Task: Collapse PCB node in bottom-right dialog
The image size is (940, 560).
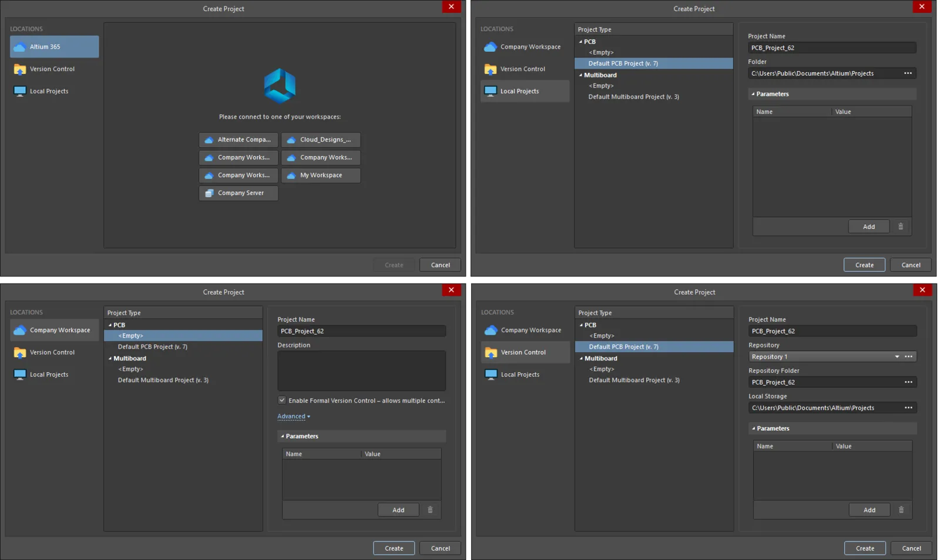Action: (x=581, y=325)
